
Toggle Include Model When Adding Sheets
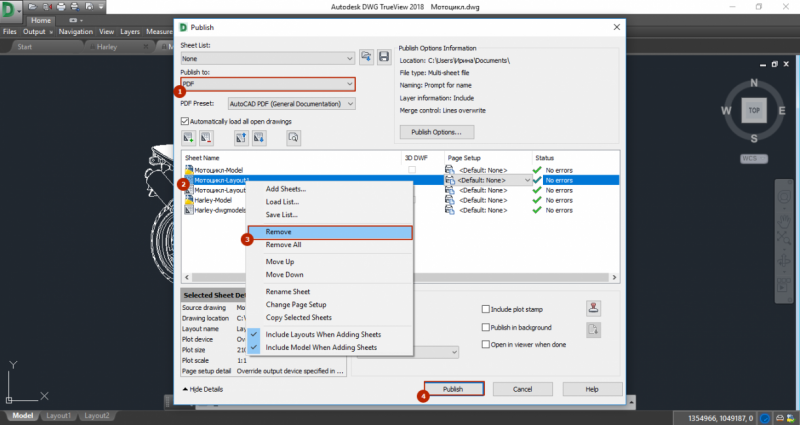tap(321, 347)
